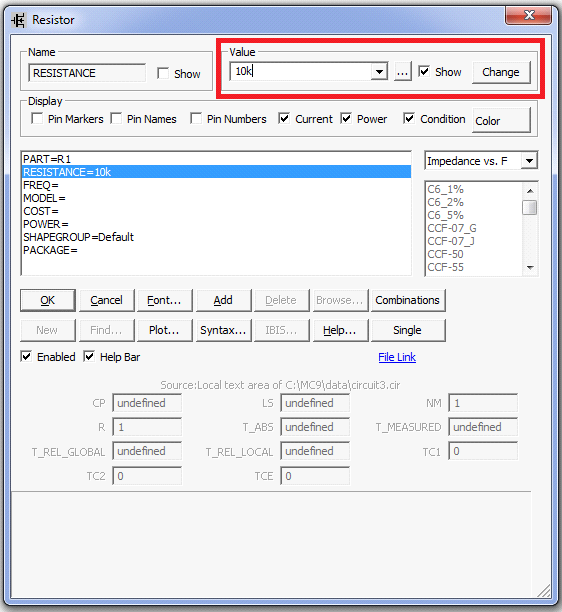Click the model list scroll down arrow

(530, 267)
